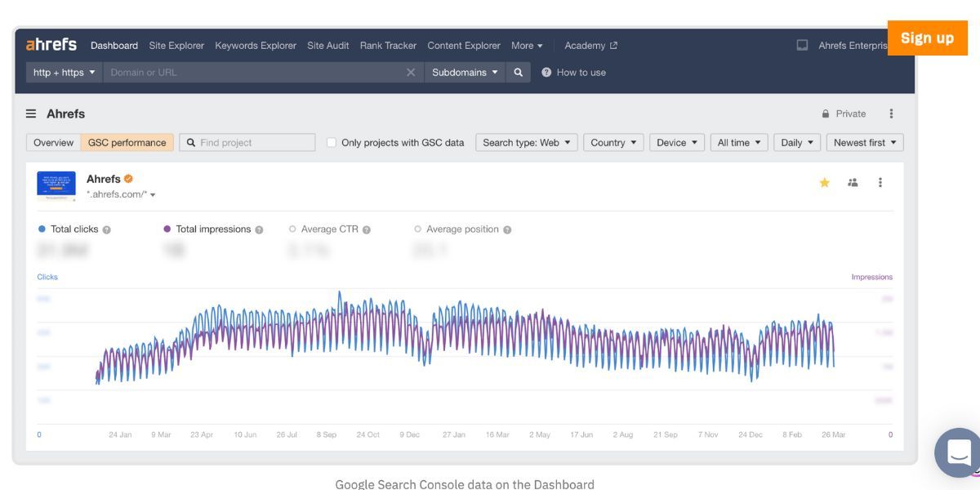
Task: Open the Academy link
Action: (x=585, y=45)
